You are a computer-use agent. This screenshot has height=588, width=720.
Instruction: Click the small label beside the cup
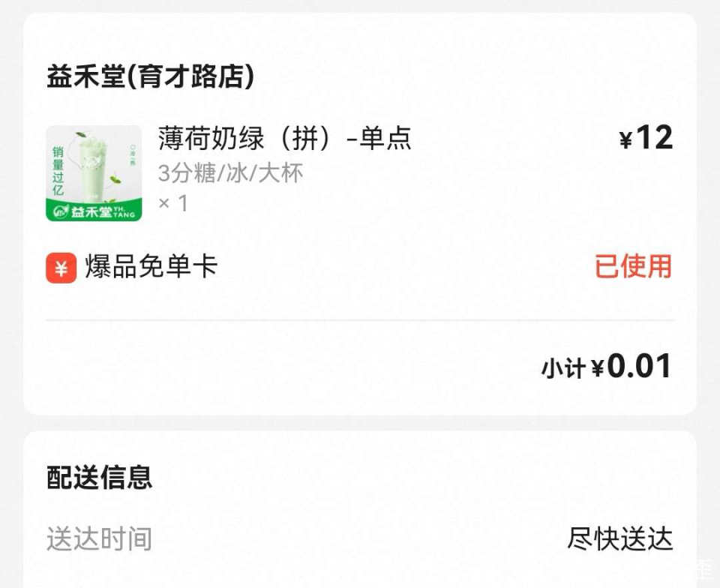pos(132,156)
